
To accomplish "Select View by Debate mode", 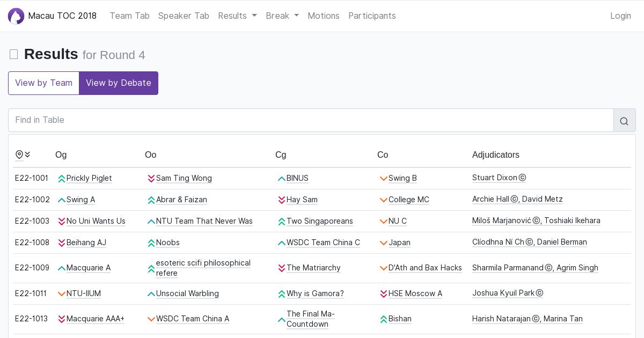I will 119,83.
